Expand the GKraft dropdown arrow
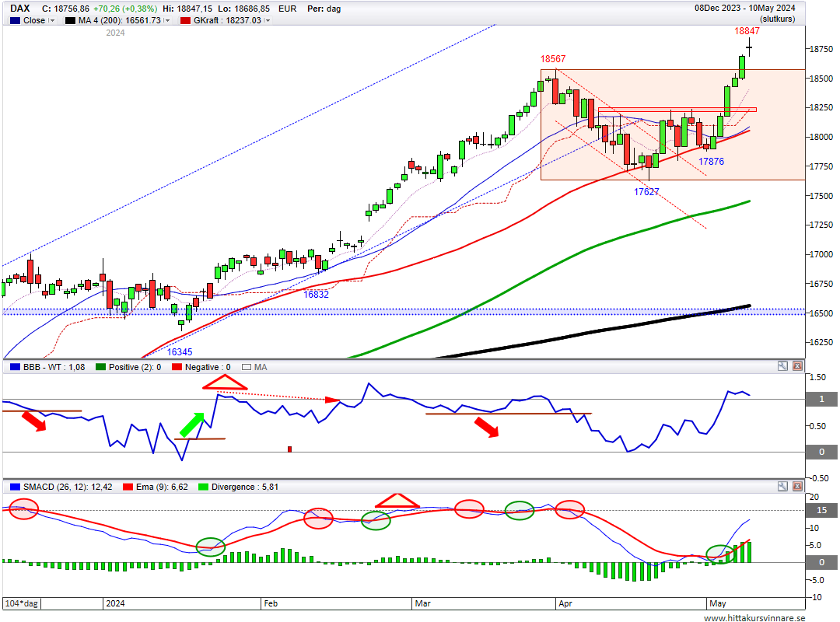Image resolution: width=840 pixels, height=622 pixels. 268,20
